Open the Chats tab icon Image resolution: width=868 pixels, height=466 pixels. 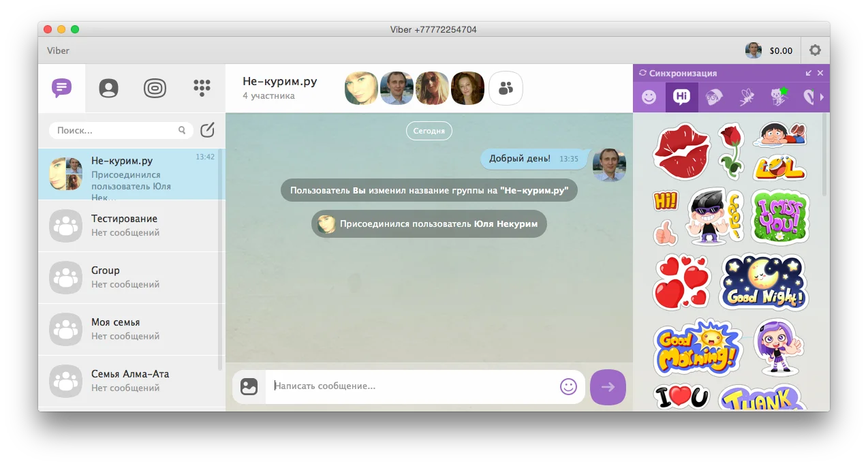62,88
